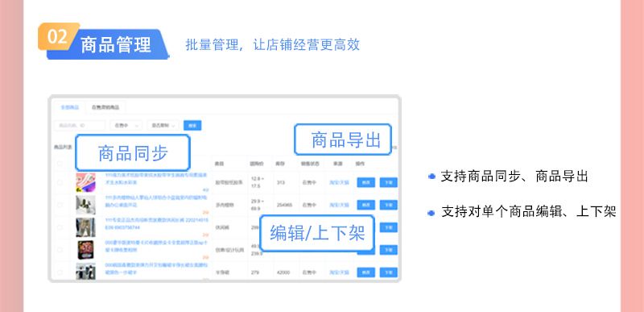Switch to the 全部商品 tab

click(69, 107)
